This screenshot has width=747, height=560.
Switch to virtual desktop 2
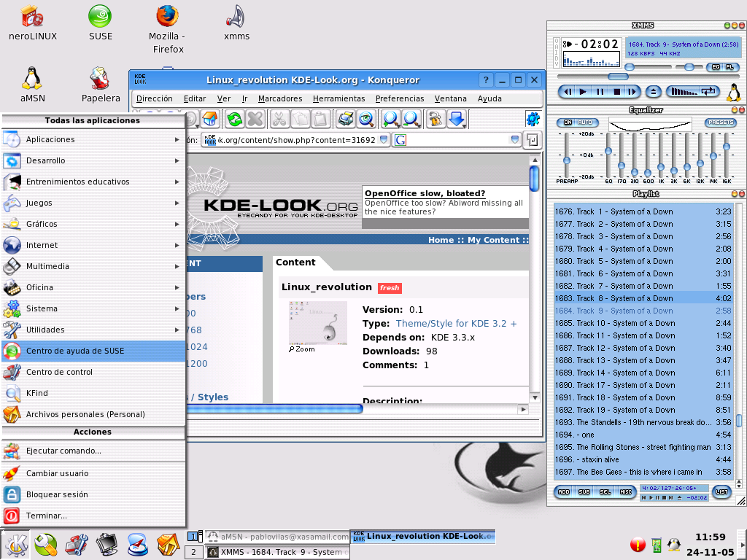point(193,553)
